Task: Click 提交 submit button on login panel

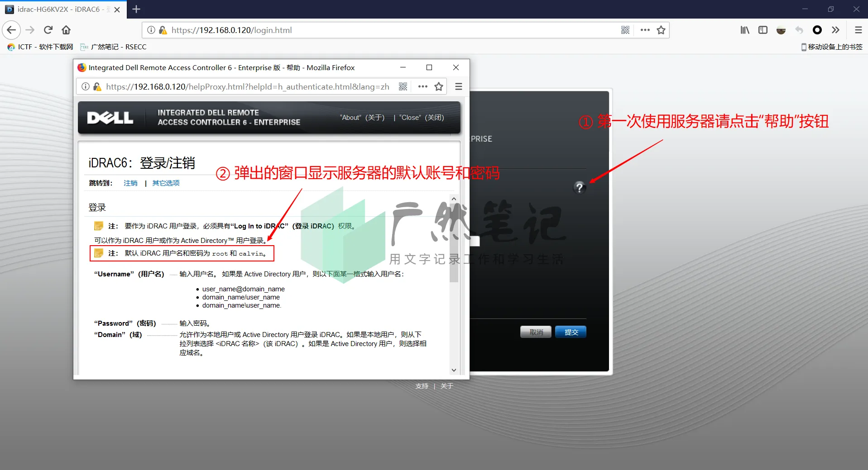Action: point(571,332)
